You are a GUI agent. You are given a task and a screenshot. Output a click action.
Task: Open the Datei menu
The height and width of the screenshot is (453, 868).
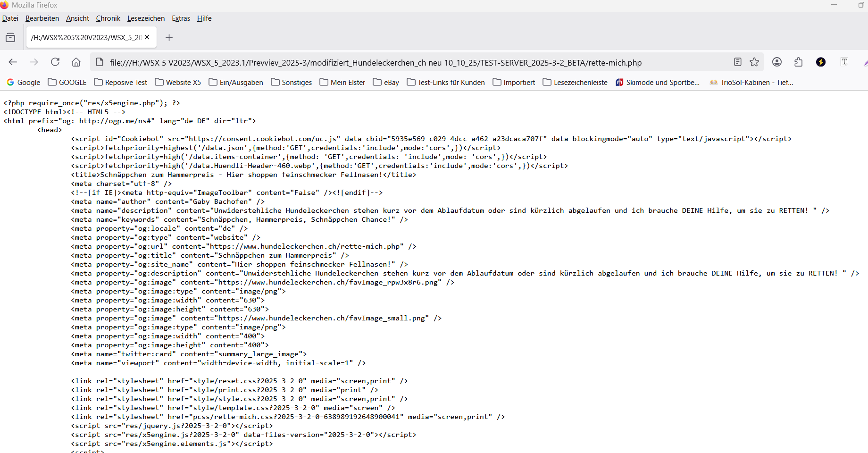point(10,18)
